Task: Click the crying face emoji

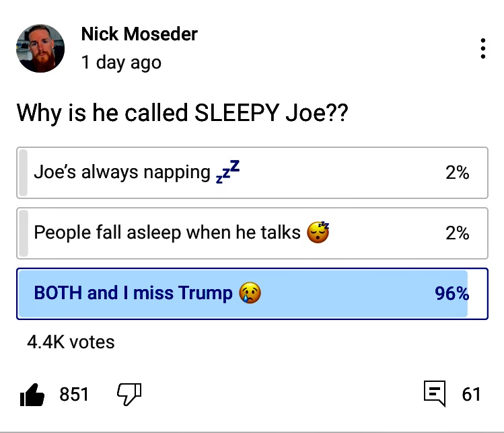Action: click(x=250, y=293)
